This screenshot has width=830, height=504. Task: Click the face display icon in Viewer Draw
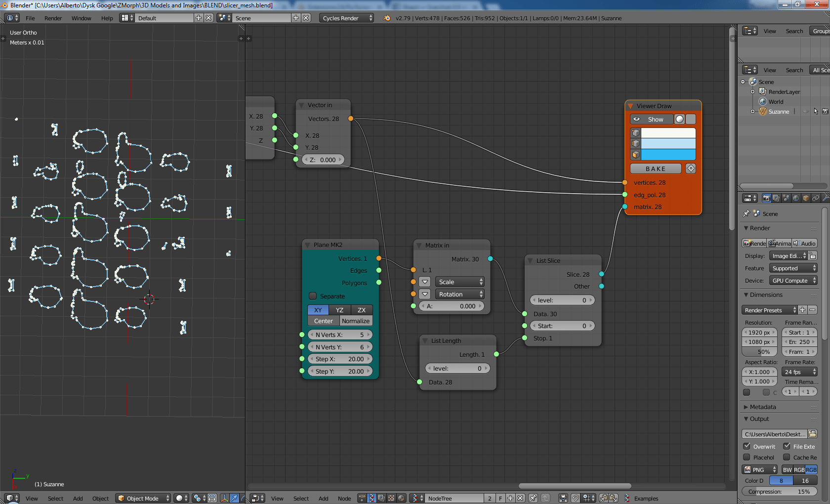pos(636,155)
